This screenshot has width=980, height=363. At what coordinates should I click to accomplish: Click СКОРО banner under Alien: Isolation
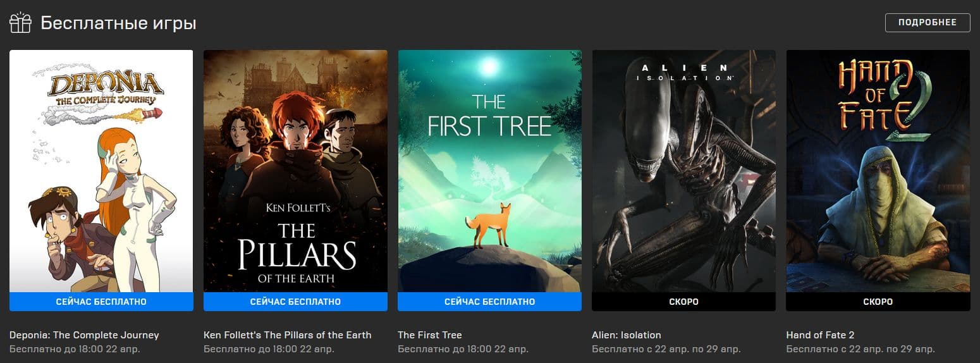click(x=683, y=302)
